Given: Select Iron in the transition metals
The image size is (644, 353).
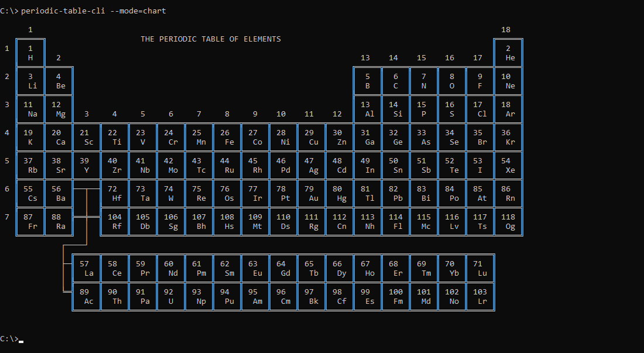Looking at the screenshot, I should pos(227,137).
